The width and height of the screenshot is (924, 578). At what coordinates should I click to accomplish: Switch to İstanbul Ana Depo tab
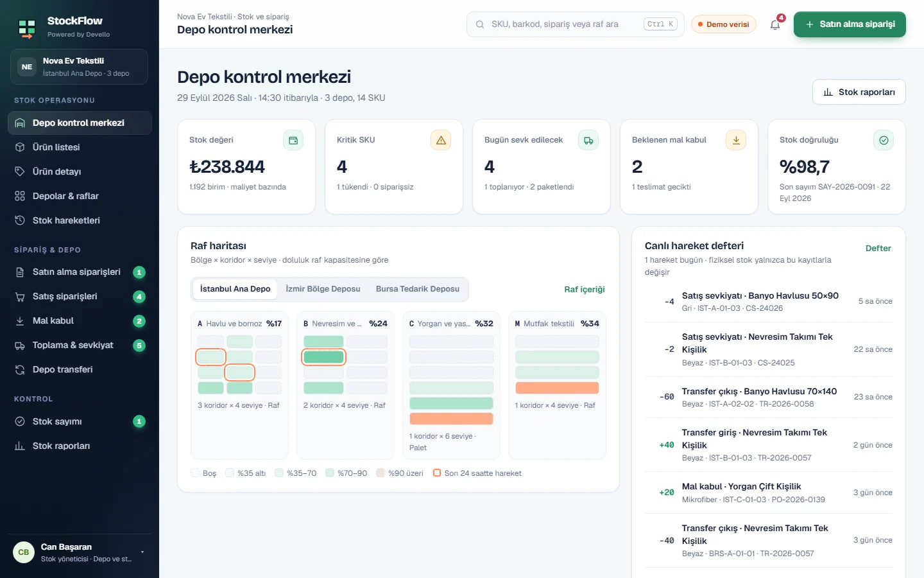pos(235,289)
